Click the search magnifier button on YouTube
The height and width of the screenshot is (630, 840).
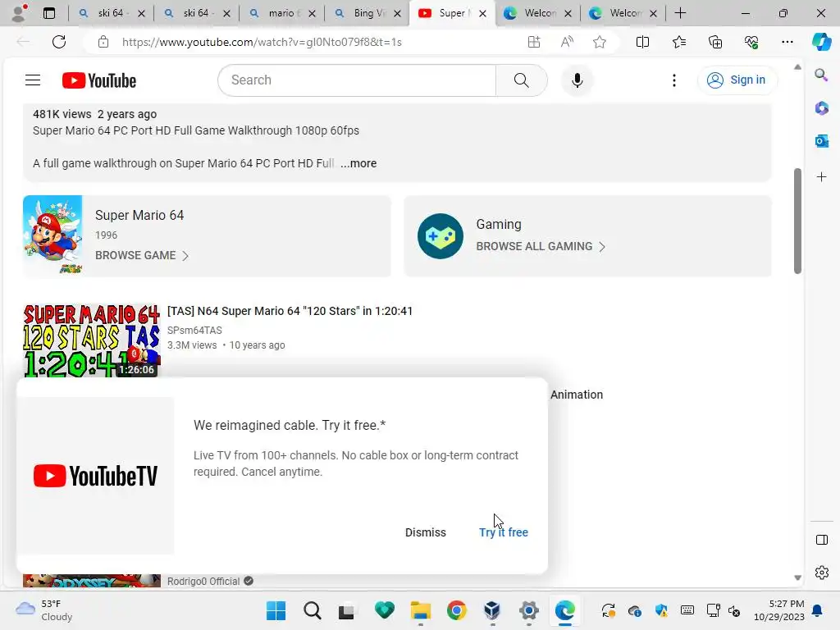(x=521, y=80)
